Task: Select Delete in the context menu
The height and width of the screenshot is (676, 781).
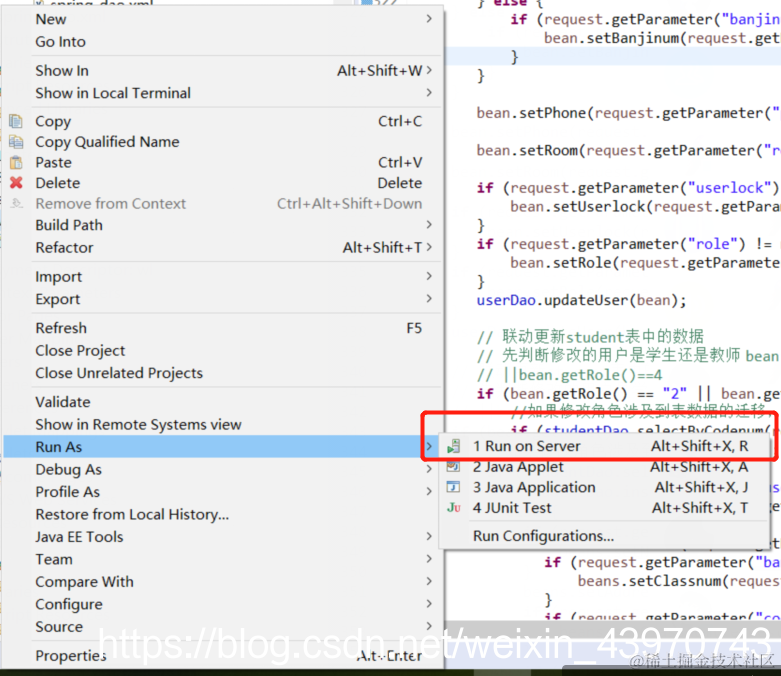Action: coord(222,183)
